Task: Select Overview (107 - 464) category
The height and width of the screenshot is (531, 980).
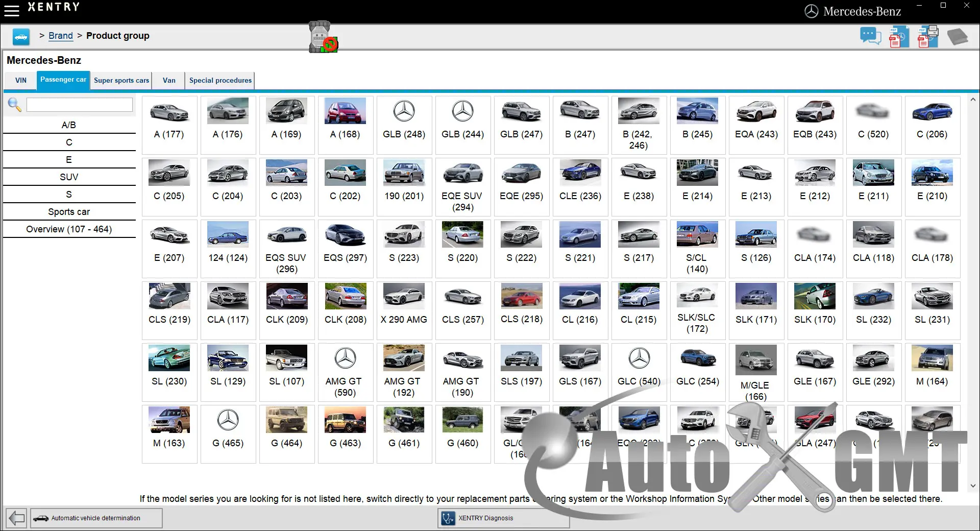Action: click(x=69, y=229)
